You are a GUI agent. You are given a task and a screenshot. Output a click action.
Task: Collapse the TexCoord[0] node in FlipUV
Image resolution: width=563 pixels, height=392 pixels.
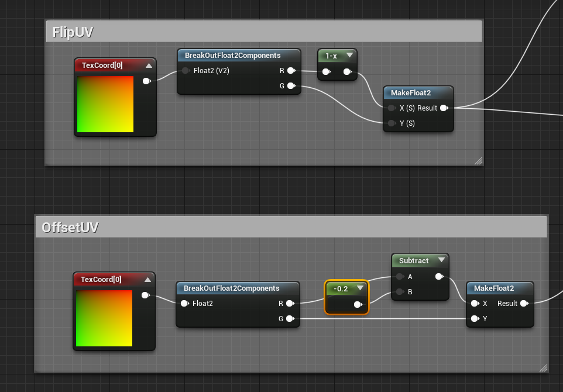[x=149, y=65]
